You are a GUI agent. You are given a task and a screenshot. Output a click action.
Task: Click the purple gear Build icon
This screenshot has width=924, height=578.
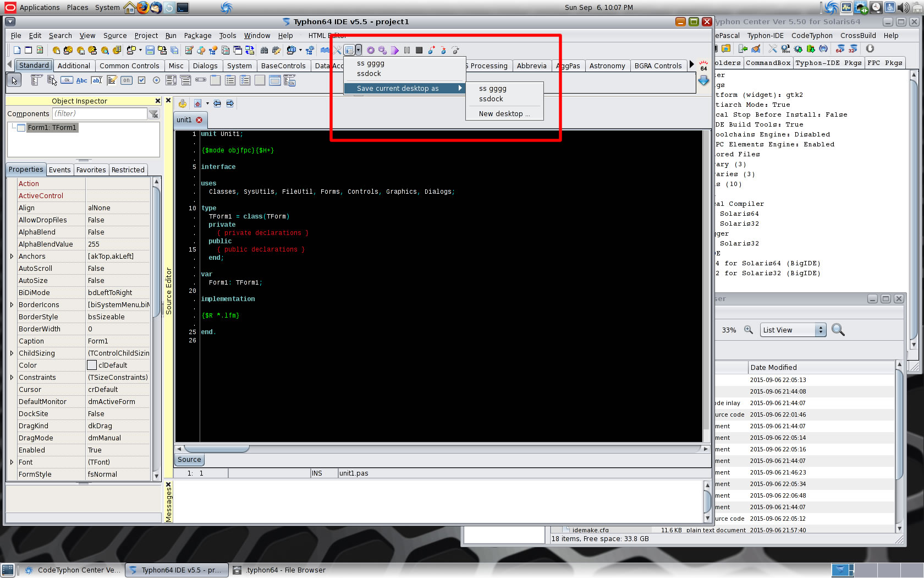coord(371,50)
